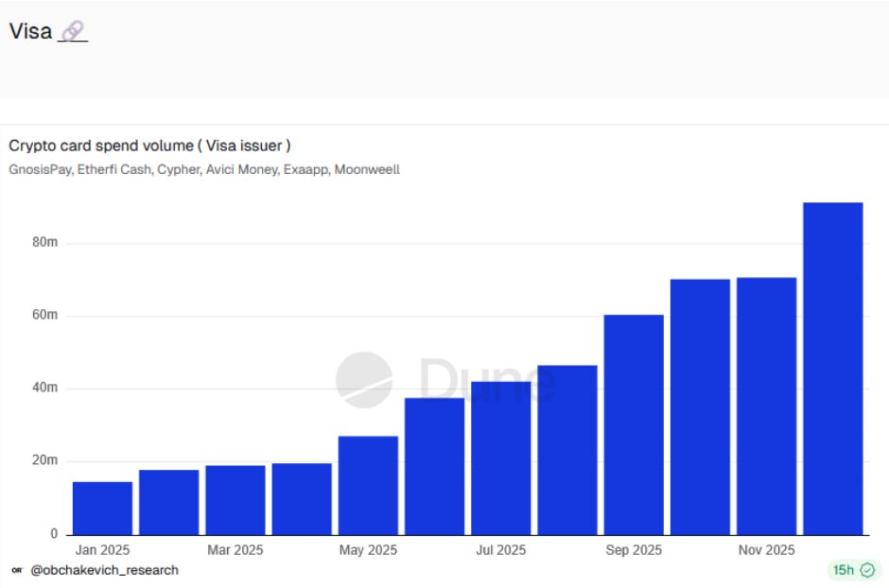Click the small author avatar icon
This screenshot has height=588, width=889.
click(x=17, y=570)
